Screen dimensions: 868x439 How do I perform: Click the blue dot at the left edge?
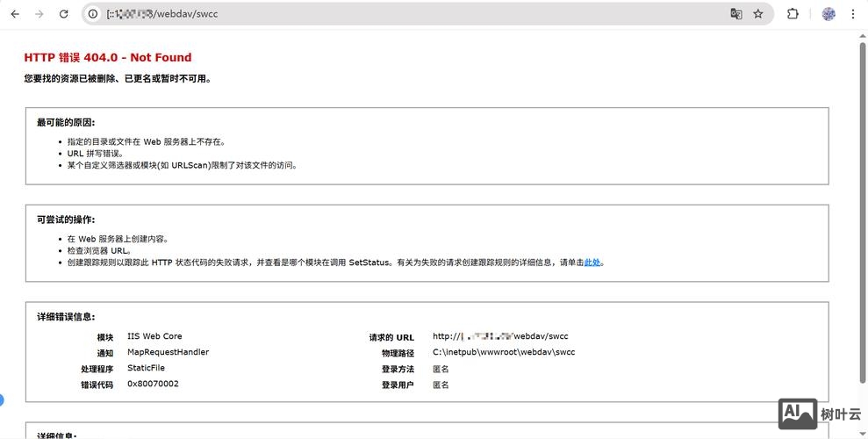(2, 400)
